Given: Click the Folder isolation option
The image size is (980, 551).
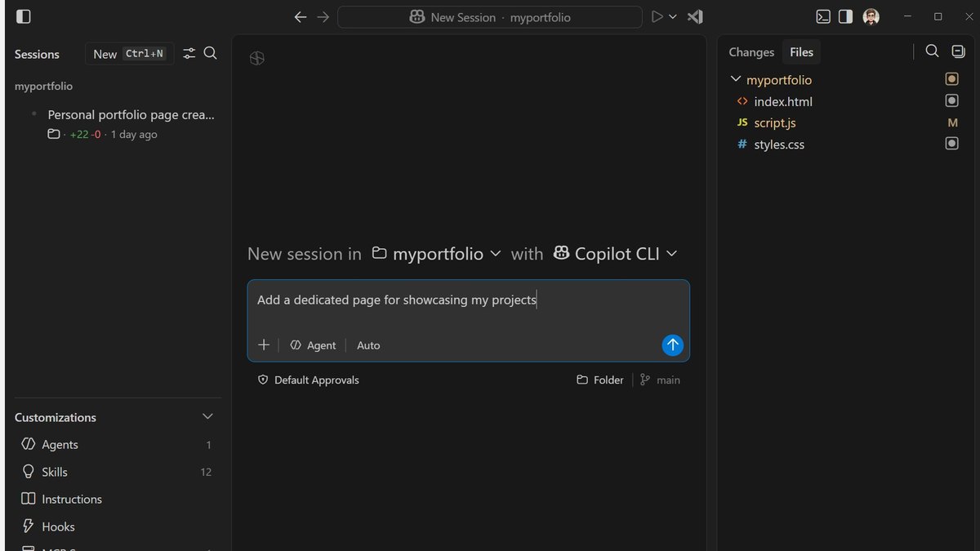Looking at the screenshot, I should pyautogui.click(x=600, y=380).
